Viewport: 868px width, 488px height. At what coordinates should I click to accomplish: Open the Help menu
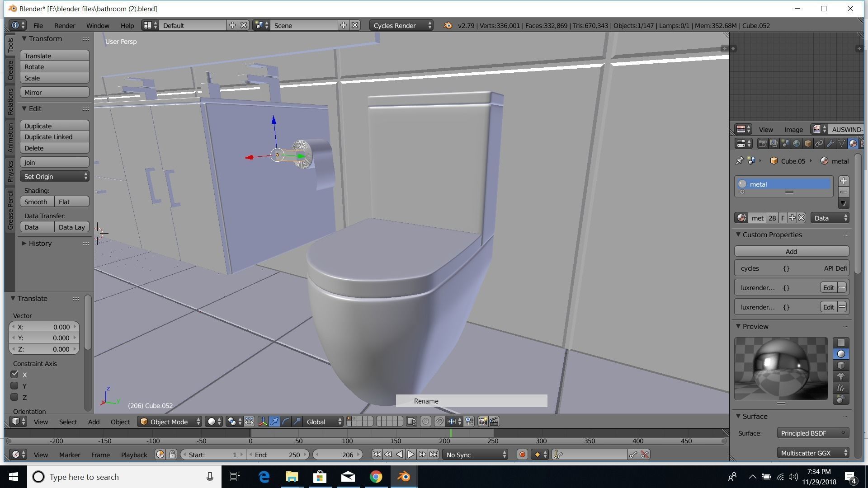click(x=127, y=25)
